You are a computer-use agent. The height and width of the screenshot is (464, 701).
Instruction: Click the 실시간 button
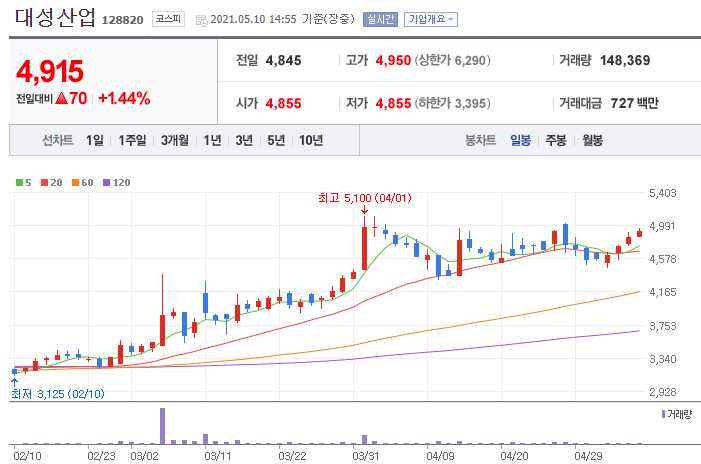pos(380,19)
